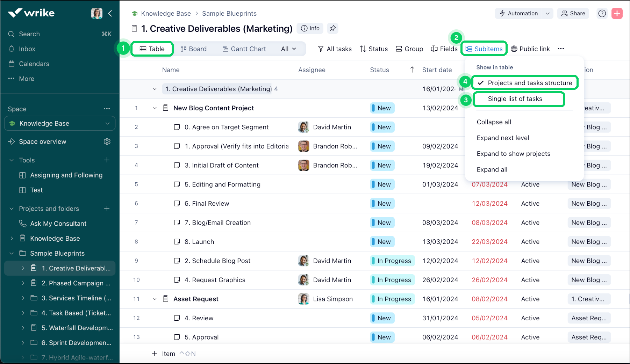Open the help question mark icon

(x=602, y=13)
